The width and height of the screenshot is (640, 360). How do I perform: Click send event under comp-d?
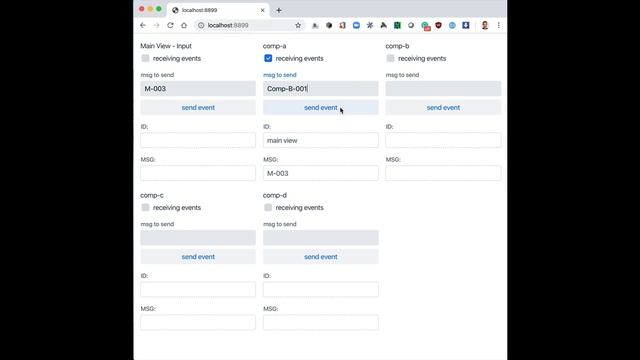tap(320, 257)
